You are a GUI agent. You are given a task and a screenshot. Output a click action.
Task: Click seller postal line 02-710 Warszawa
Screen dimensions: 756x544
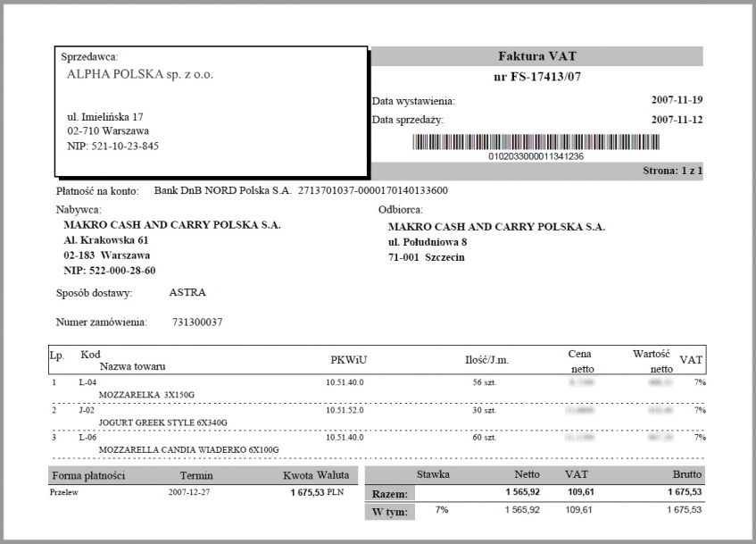click(108, 130)
